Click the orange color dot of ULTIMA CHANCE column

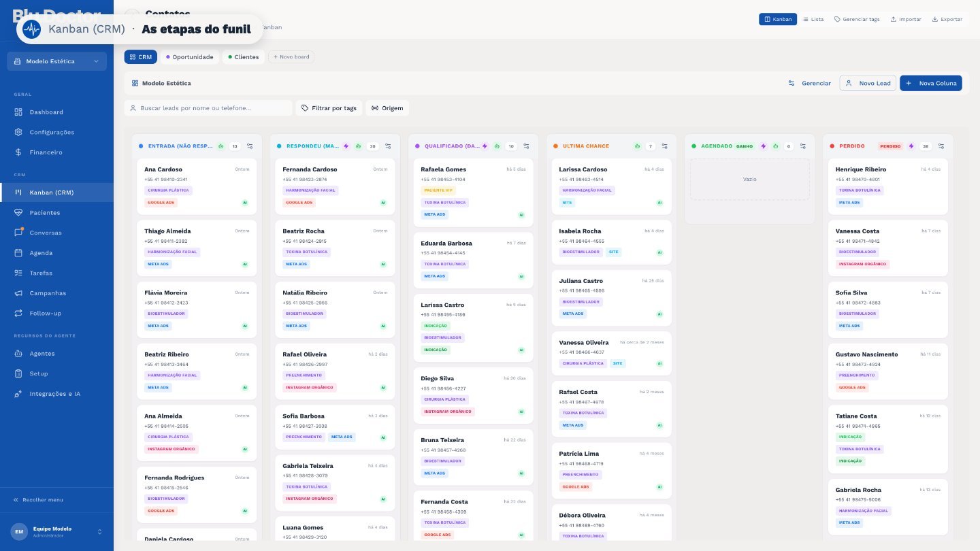point(555,146)
